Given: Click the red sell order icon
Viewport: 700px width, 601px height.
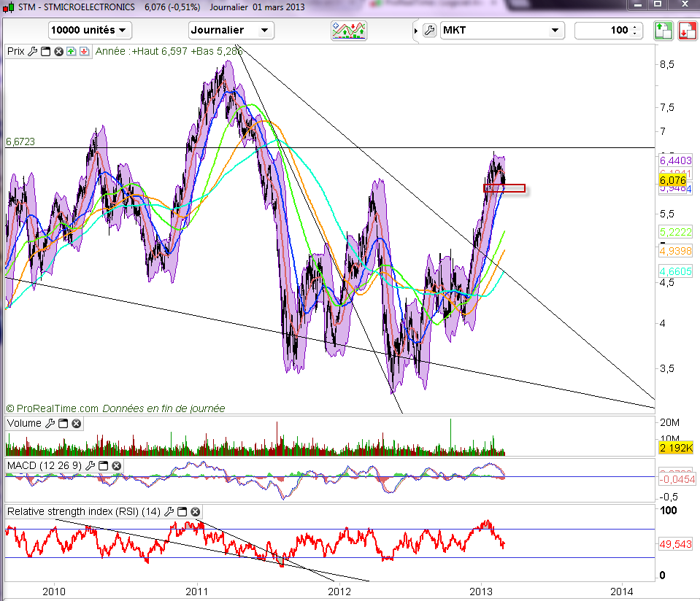Looking at the screenshot, I should 688,31.
